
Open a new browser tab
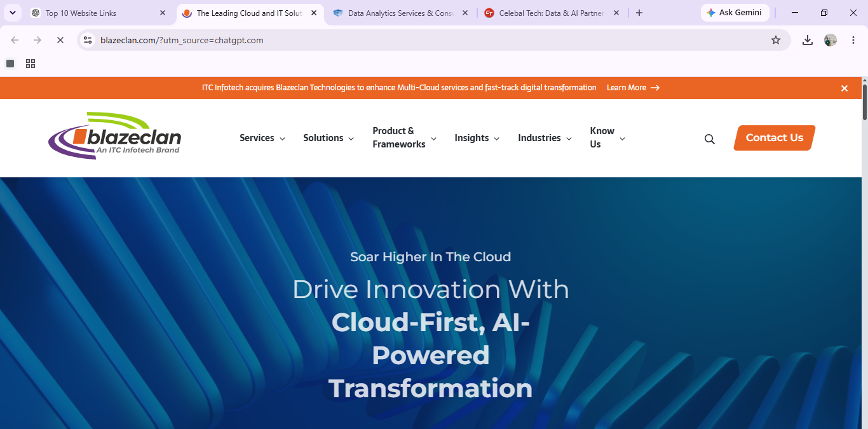click(639, 13)
